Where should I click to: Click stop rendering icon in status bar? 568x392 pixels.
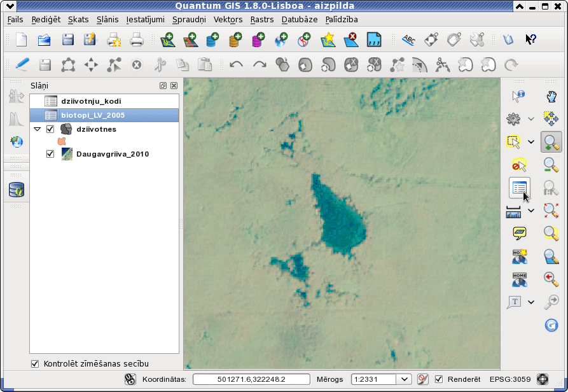[422, 379]
